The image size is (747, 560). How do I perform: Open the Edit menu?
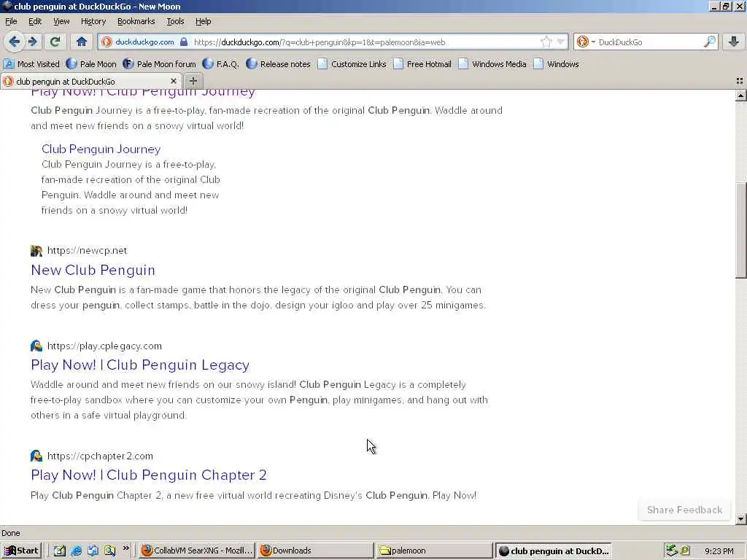(35, 21)
